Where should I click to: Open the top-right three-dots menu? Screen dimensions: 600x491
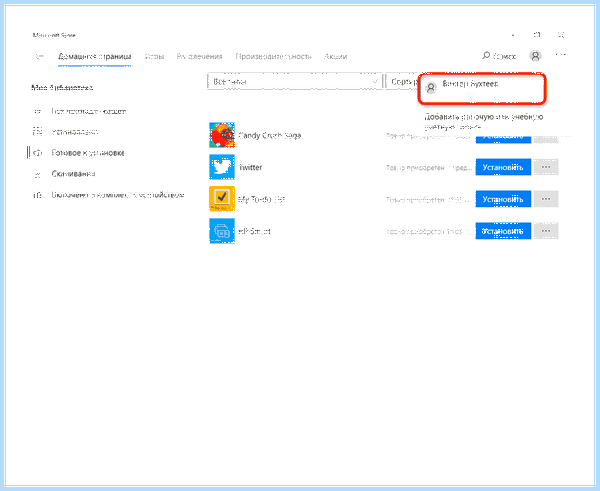coord(561,55)
